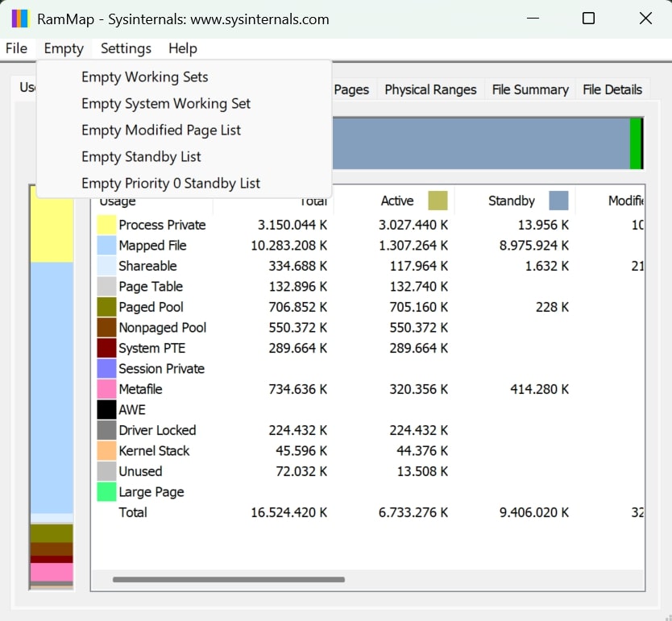This screenshot has height=621, width=672.
Task: Switch to the File Details tab
Action: (x=612, y=89)
